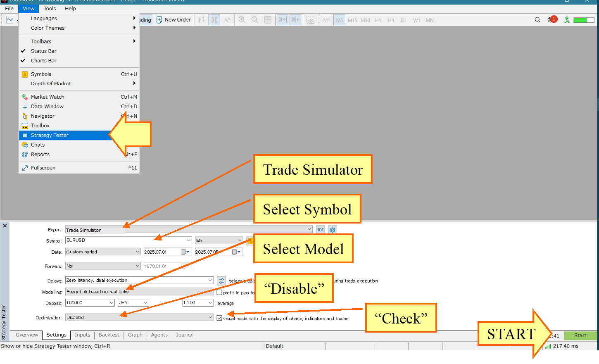599x364 pixels.
Task: Click the zoom out magnifier icon
Action: (255, 20)
